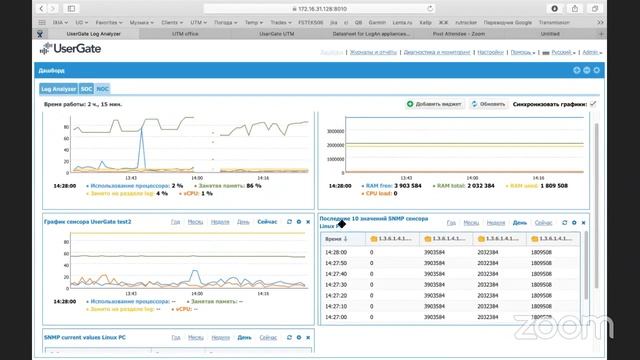Open gear settings of UserGate test2 widget
This screenshot has width=640, height=360.
tap(299, 222)
